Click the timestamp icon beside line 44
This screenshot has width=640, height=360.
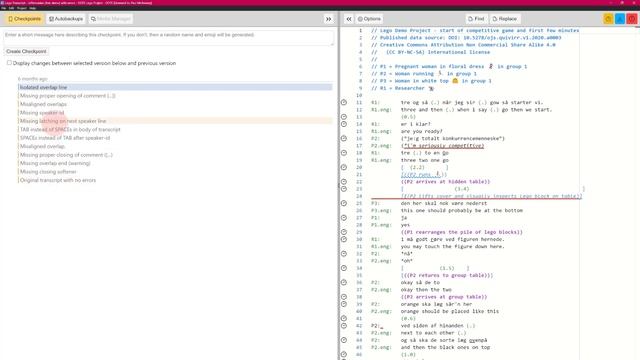(x=344, y=340)
